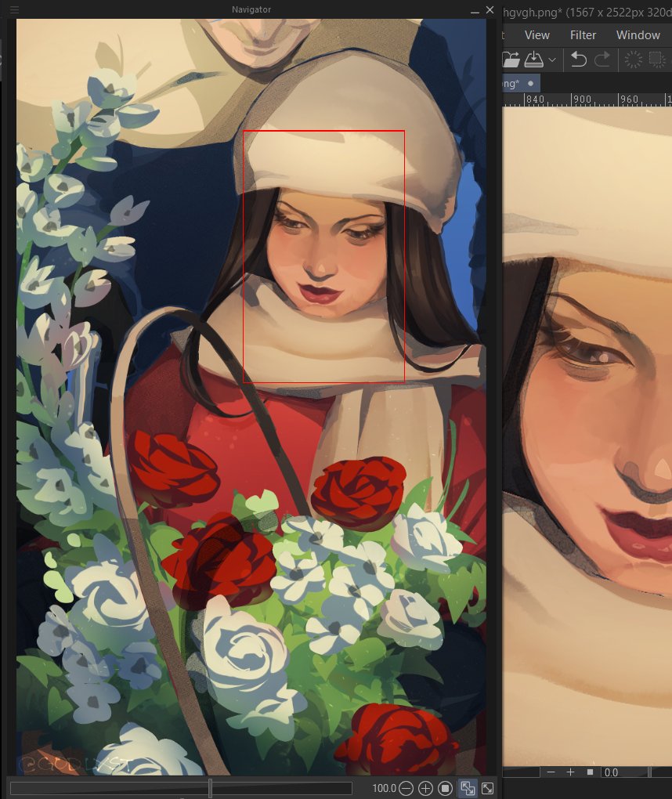
Task: Click the Save icon in command bar
Action: [533, 60]
